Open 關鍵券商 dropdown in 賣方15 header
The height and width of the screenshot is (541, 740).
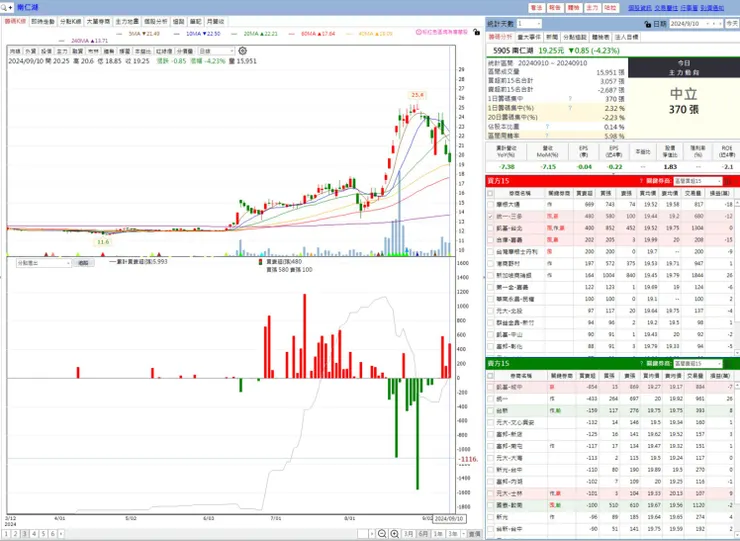698,363
